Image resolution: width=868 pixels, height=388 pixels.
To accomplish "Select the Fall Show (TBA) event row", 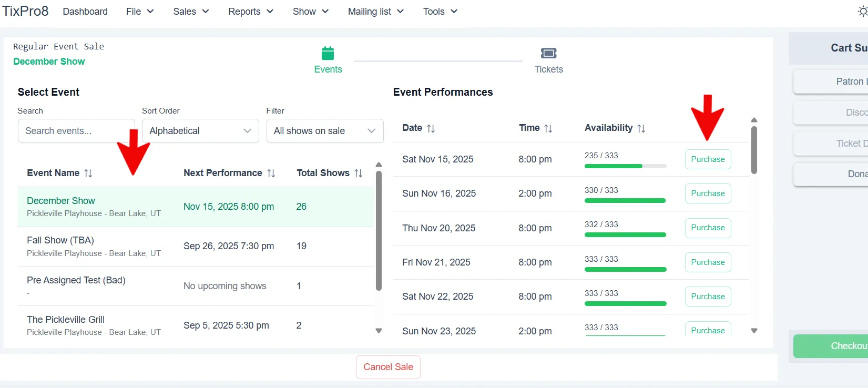I will pos(196,246).
